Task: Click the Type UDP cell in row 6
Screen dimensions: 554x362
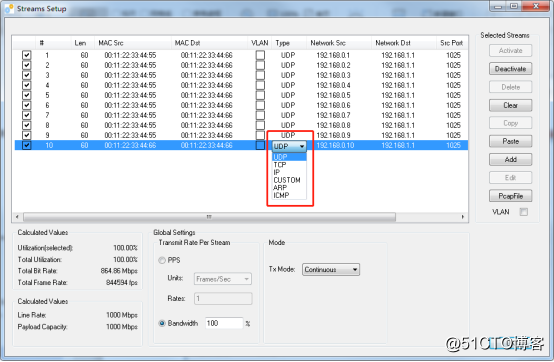Action: [288, 105]
